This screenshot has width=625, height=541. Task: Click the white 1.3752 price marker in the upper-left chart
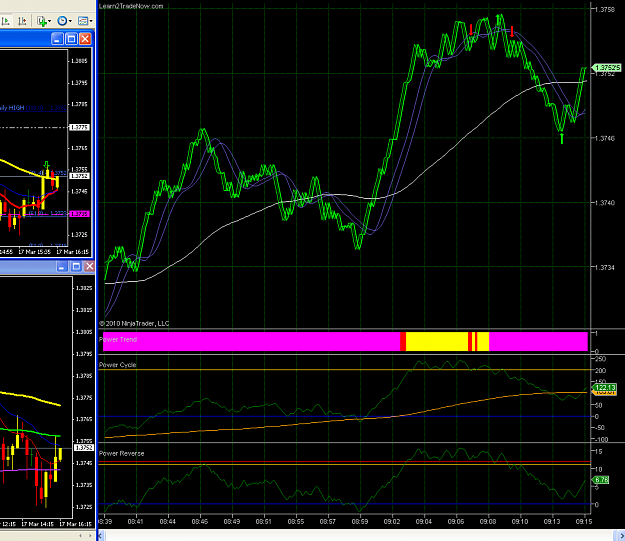pos(79,176)
